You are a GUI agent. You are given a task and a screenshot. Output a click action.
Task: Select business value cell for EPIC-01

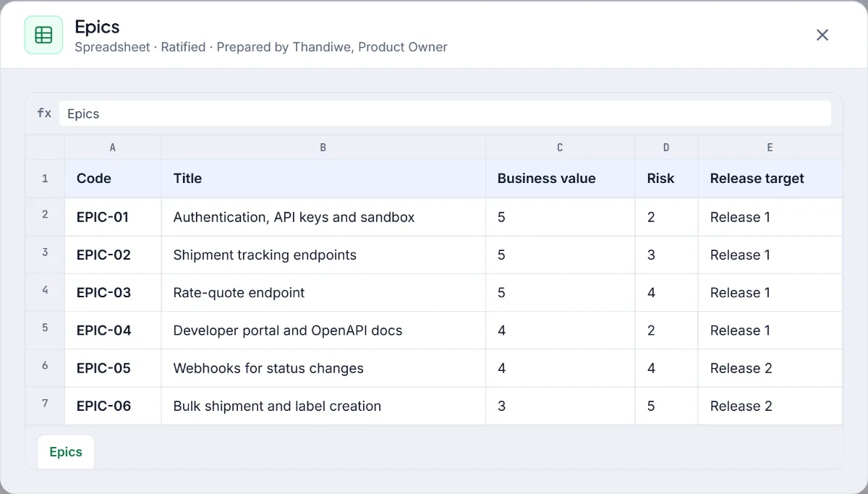click(560, 217)
